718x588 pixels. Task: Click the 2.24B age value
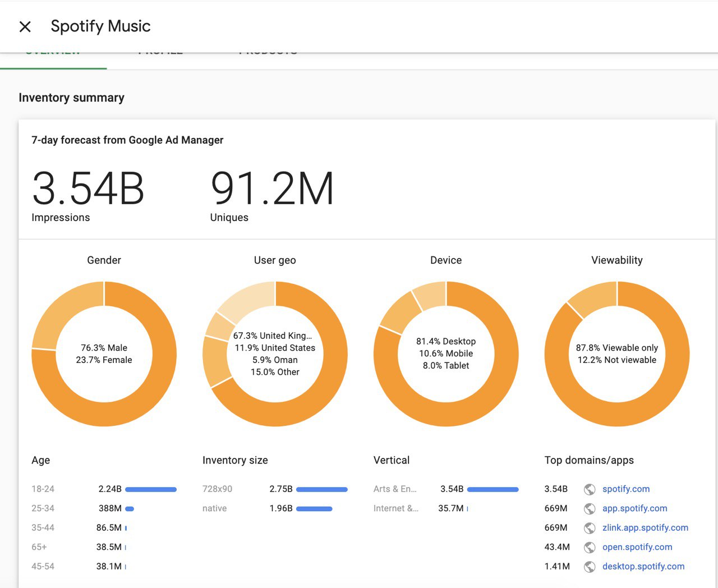[x=110, y=489]
